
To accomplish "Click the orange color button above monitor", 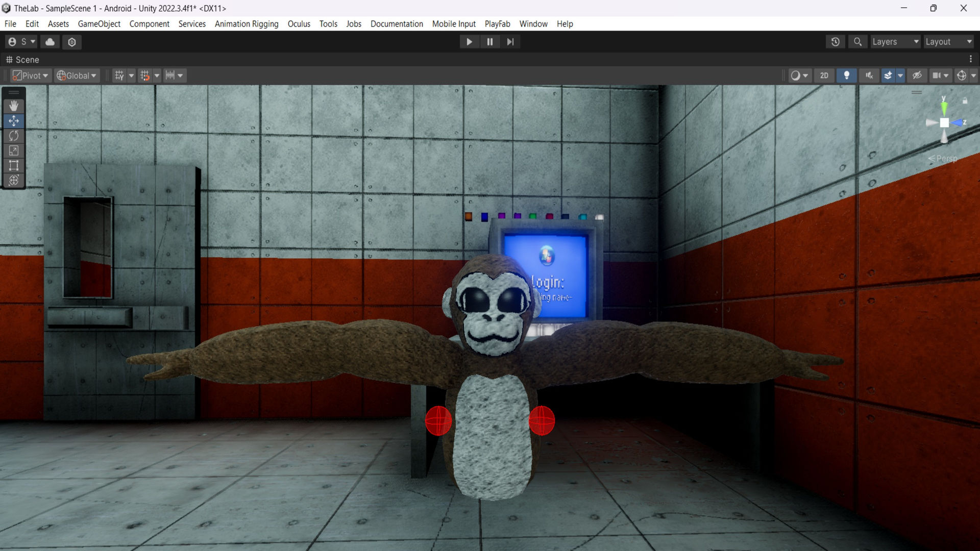I will (x=469, y=217).
